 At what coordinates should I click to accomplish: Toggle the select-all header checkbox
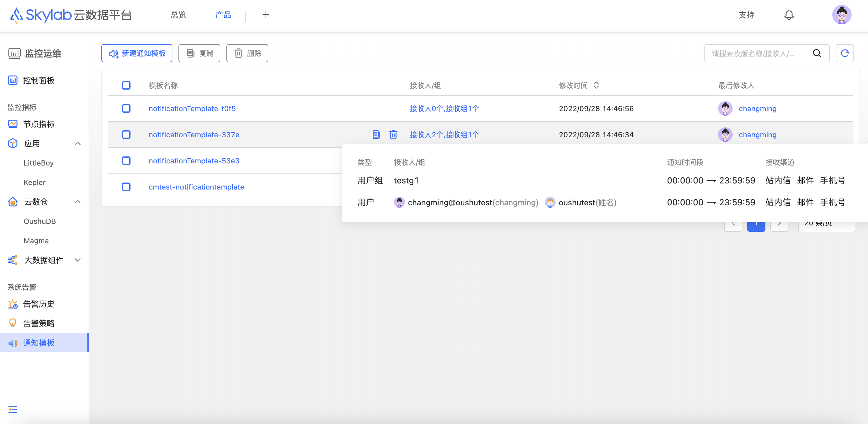click(126, 85)
